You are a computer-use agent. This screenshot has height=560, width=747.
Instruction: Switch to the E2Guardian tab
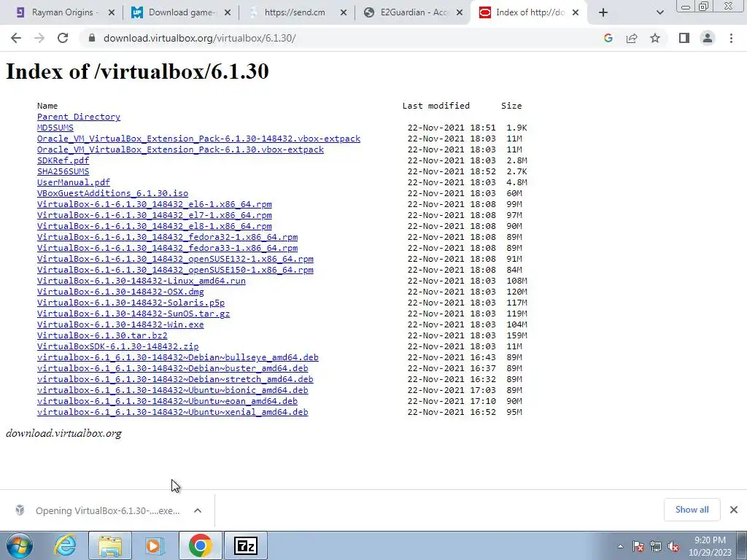point(413,12)
